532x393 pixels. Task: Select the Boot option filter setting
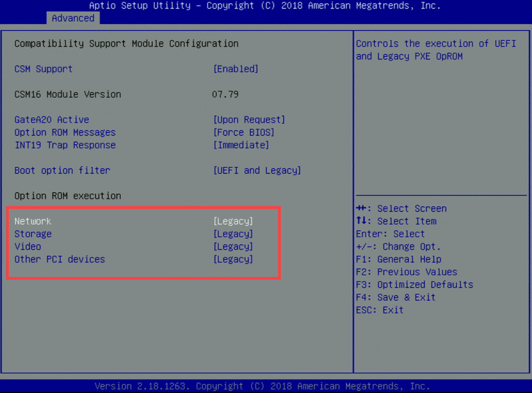pos(62,170)
